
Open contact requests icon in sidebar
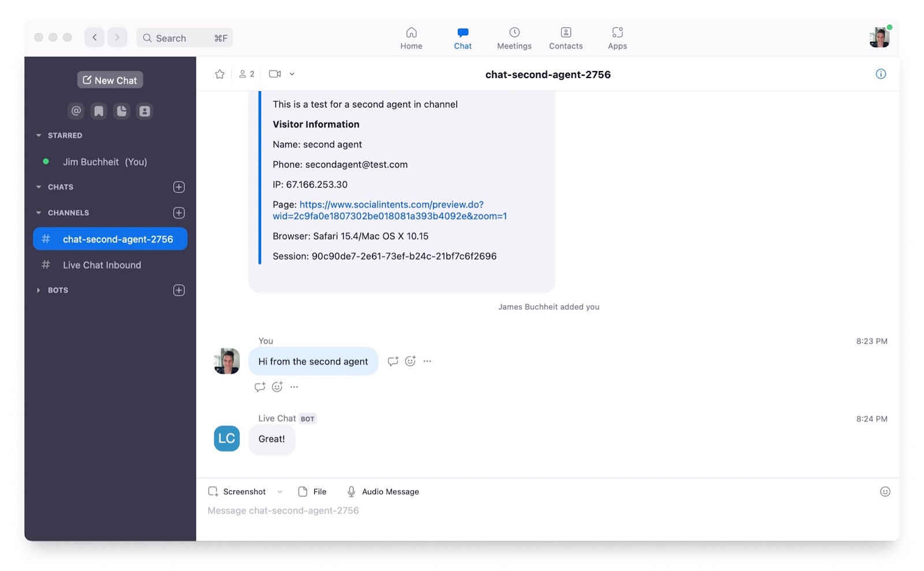coord(144,110)
